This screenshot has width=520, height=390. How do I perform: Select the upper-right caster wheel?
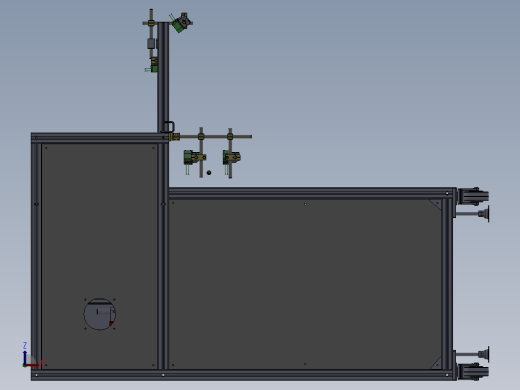click(473, 196)
